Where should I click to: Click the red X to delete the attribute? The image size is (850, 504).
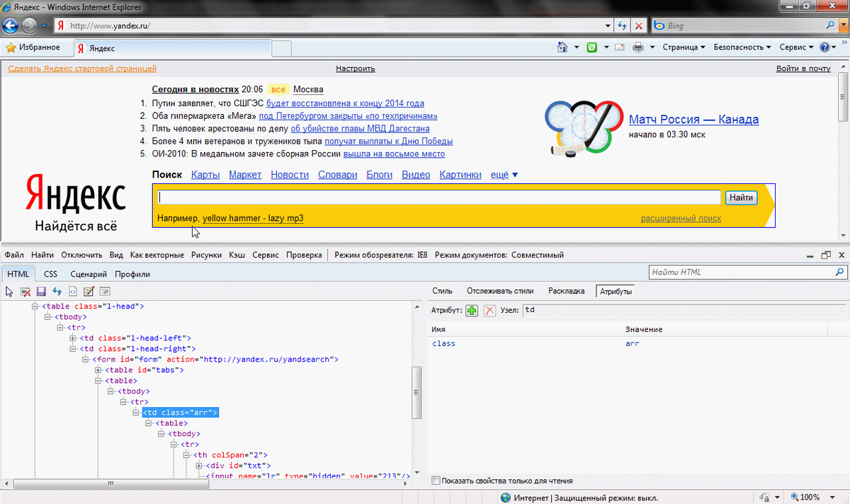[x=489, y=310]
